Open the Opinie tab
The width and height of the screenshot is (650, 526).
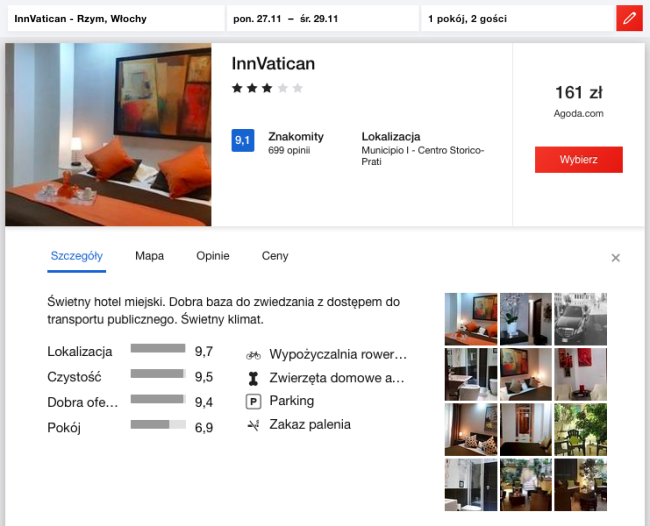tap(213, 256)
